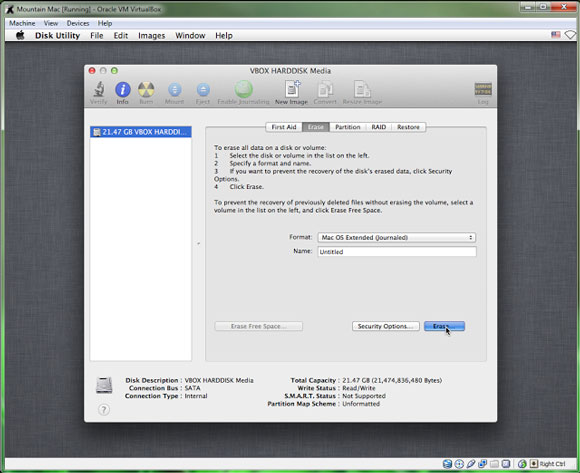The height and width of the screenshot is (473, 580).
Task: Open the VirtualBox Devices menu
Action: (78, 23)
